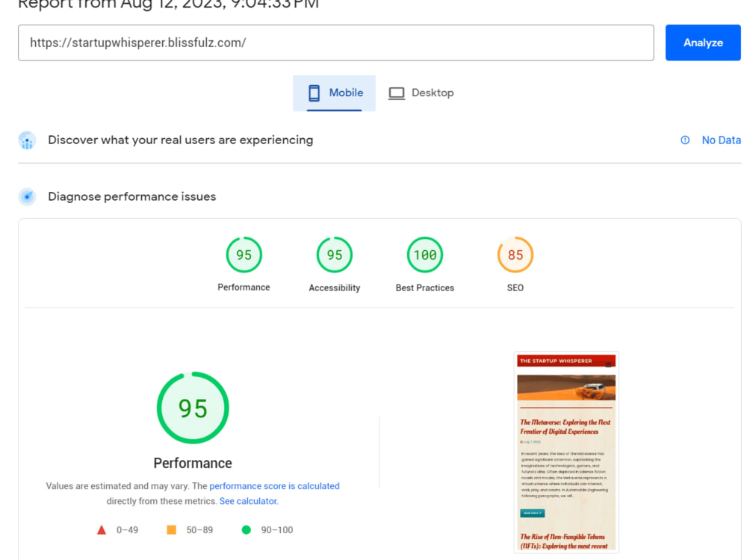Click the No Data info icon
Image resolution: width=747 pixels, height=560 pixels.
coord(685,140)
